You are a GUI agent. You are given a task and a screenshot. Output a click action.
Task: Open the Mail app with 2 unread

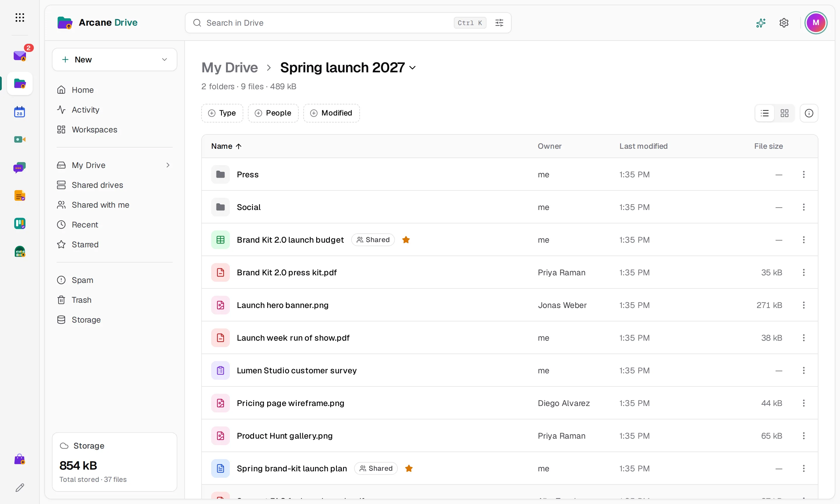point(20,55)
